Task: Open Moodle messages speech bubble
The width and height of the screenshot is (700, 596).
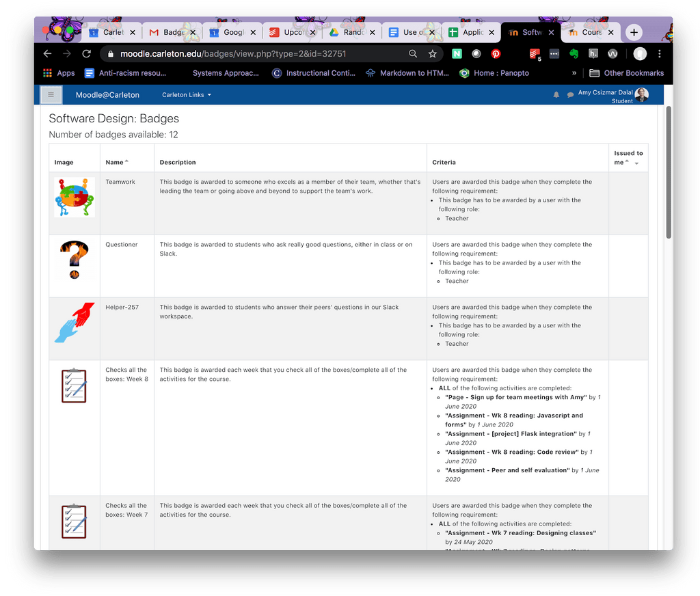Action: (x=570, y=94)
